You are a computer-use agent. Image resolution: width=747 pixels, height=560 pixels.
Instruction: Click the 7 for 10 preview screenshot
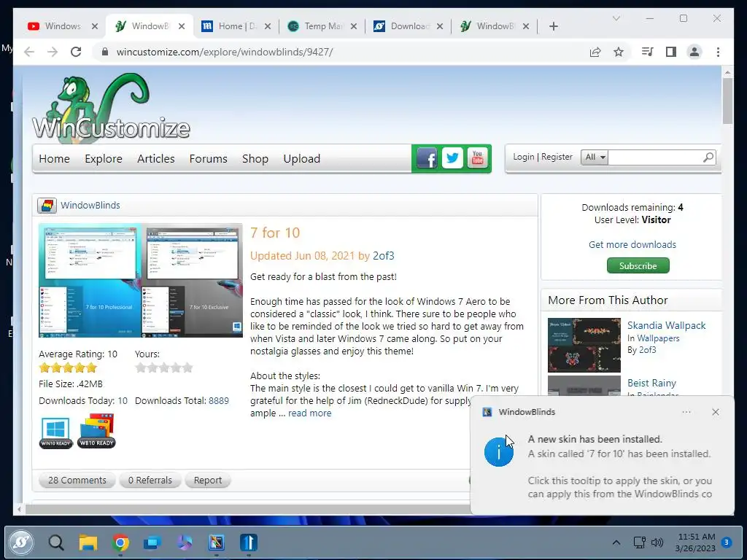(x=141, y=280)
